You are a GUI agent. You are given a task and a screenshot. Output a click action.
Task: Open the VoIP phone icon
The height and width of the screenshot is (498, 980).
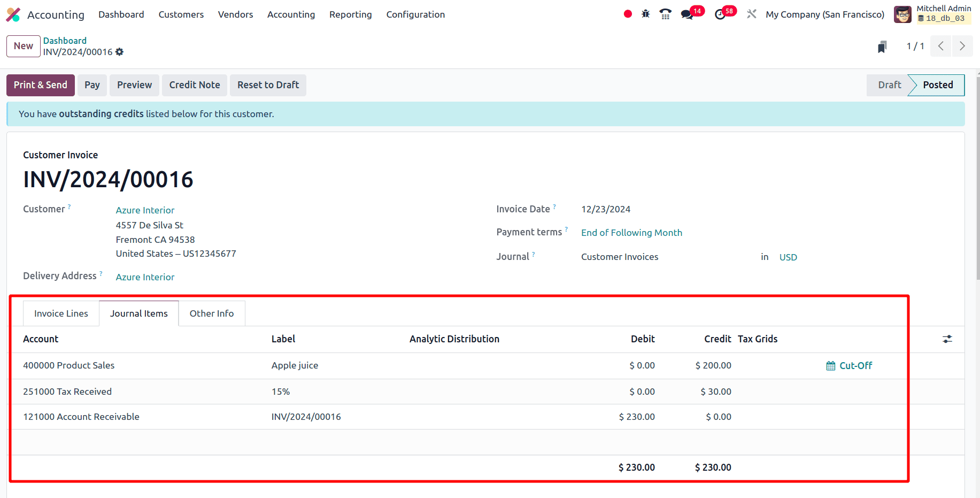click(665, 14)
